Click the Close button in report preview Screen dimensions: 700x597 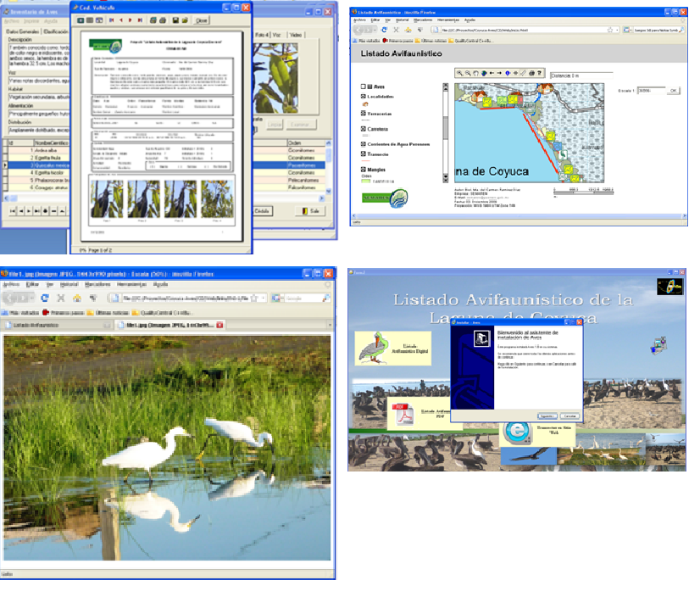point(201,20)
